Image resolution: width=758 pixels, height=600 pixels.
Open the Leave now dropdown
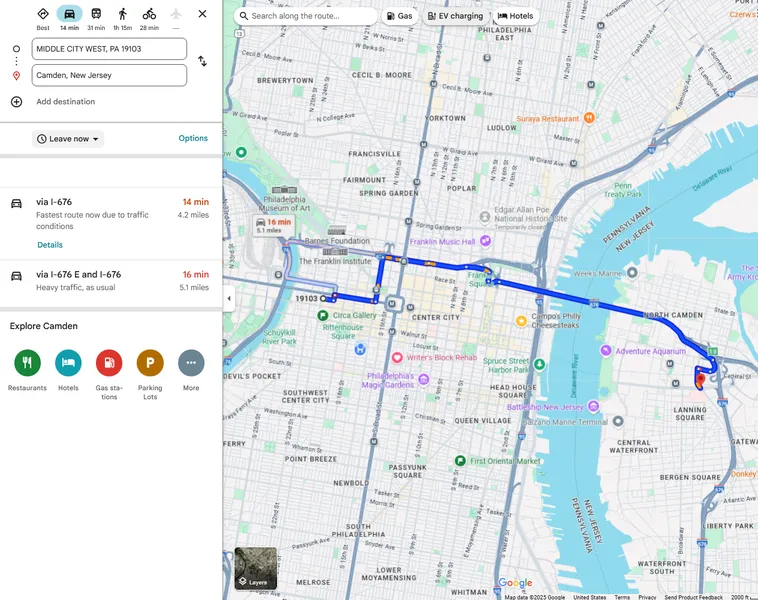click(x=68, y=139)
